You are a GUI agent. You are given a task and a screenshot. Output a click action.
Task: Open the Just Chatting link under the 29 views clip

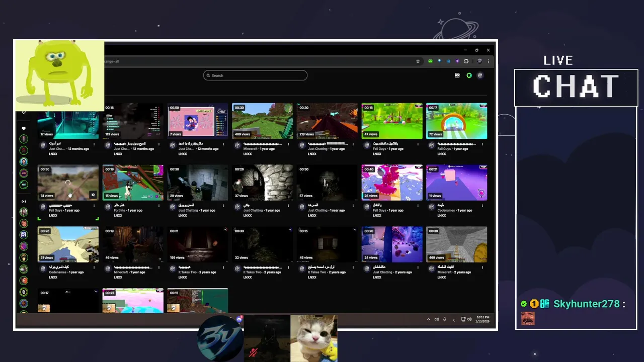tap(188, 211)
